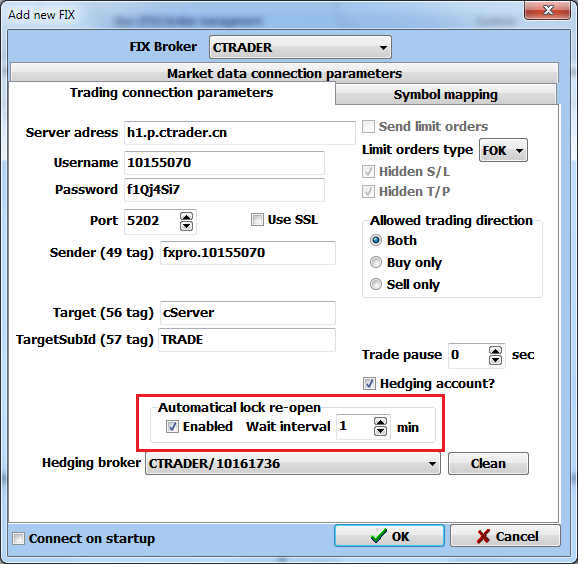Disable Automatical lock re-open Enabled checkbox
This screenshot has width=578, height=564.
coord(172,427)
